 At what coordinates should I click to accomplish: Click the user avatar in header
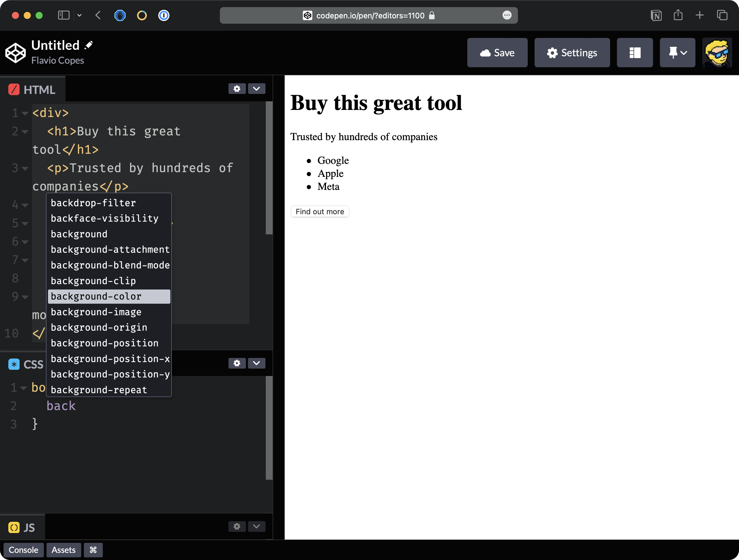716,53
